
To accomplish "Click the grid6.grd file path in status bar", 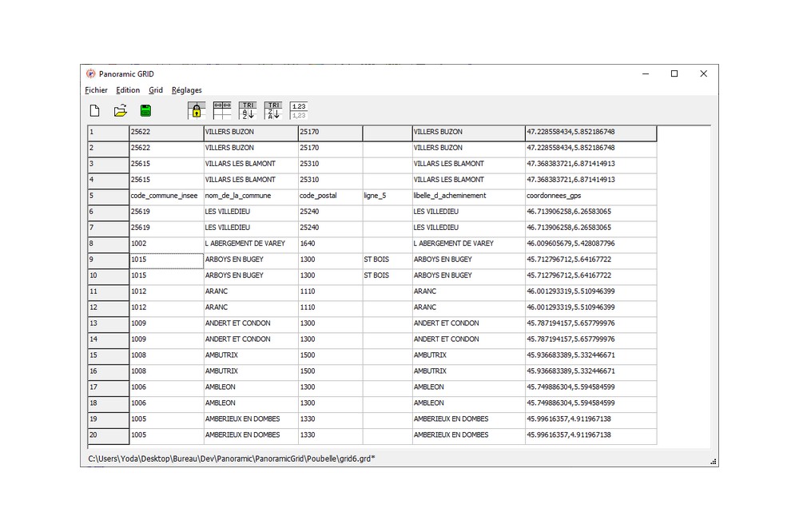I will 232,459.
